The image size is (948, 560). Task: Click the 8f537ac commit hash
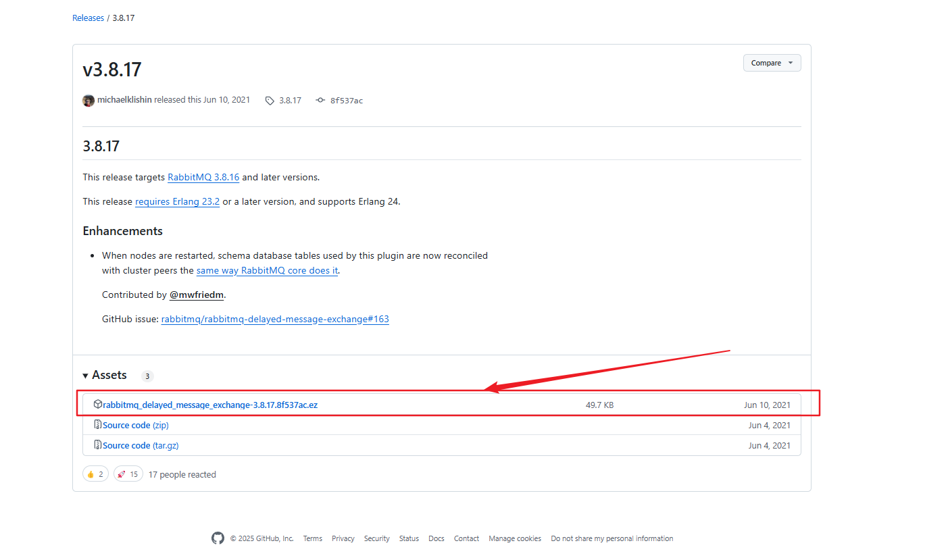coord(346,101)
